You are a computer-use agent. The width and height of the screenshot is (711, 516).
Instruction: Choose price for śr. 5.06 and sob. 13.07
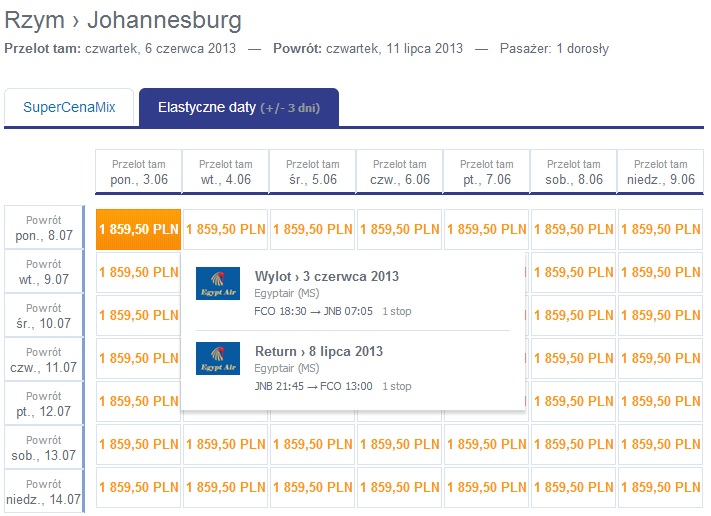tap(312, 444)
